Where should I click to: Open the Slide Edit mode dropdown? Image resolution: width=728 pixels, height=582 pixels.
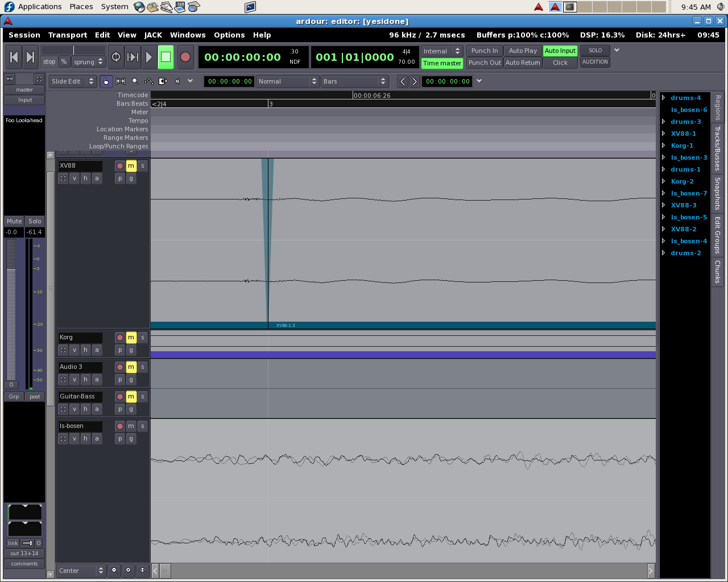point(72,81)
